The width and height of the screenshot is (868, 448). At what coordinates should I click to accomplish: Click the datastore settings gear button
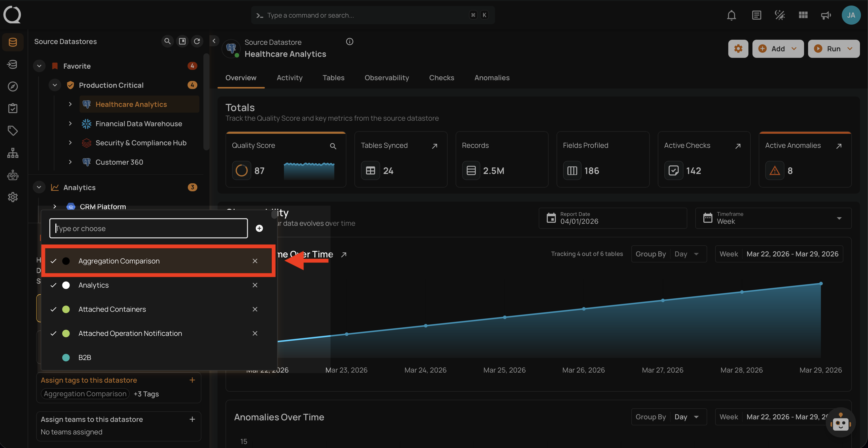pyautogui.click(x=738, y=49)
